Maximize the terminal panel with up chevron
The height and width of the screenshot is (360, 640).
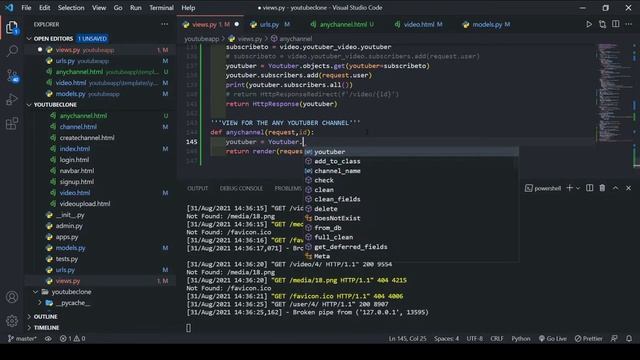pyautogui.click(x=616, y=188)
